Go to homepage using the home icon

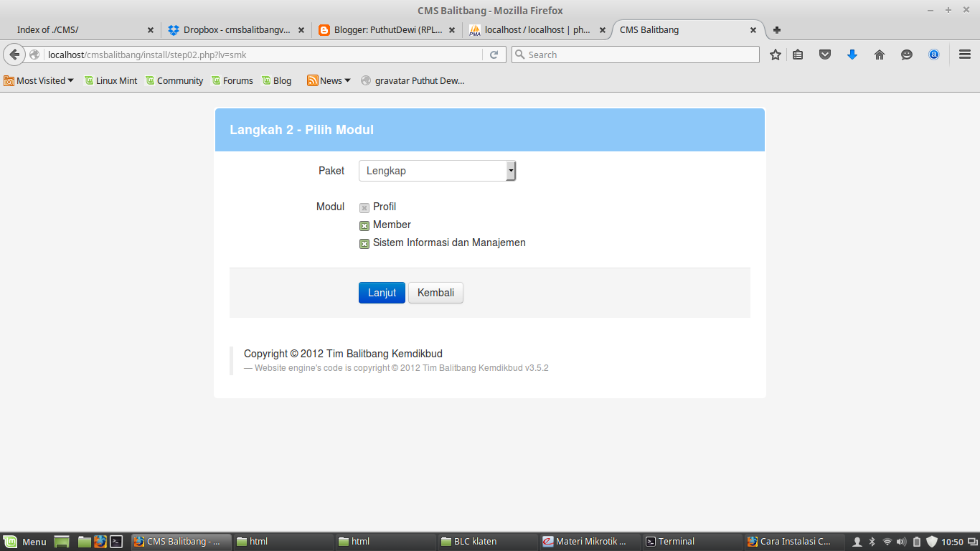880,54
